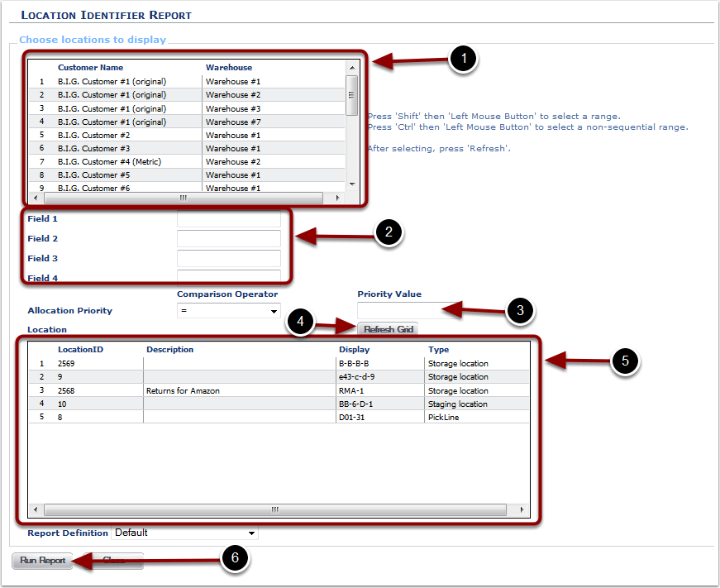Click the Location grid horizontal scrollbar right arrow
This screenshot has height=588, width=720.
point(522,509)
